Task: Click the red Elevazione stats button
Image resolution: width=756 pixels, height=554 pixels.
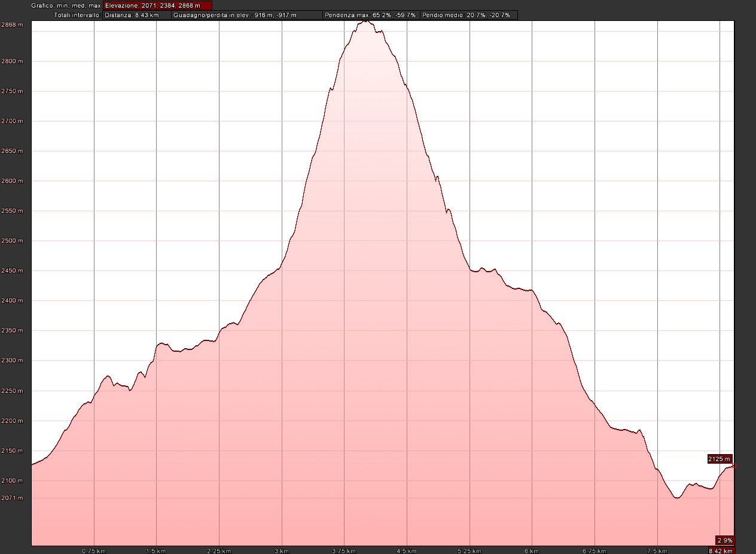Action: (x=157, y=5)
